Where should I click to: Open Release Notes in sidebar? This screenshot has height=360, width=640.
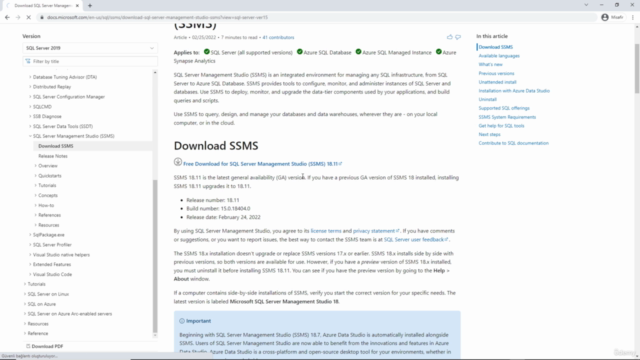(x=53, y=156)
